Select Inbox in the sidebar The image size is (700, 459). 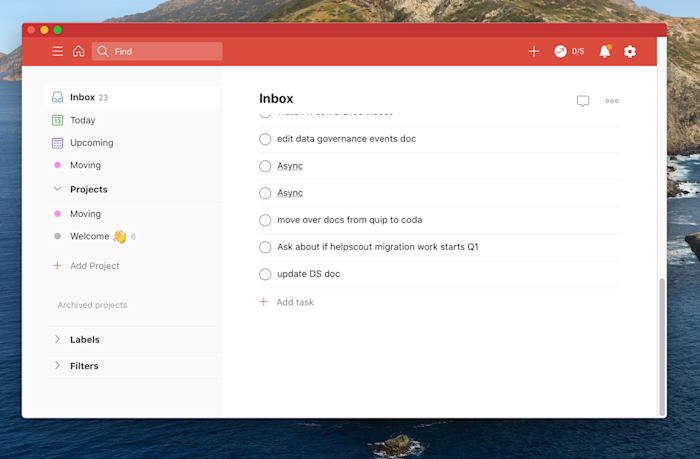click(133, 97)
